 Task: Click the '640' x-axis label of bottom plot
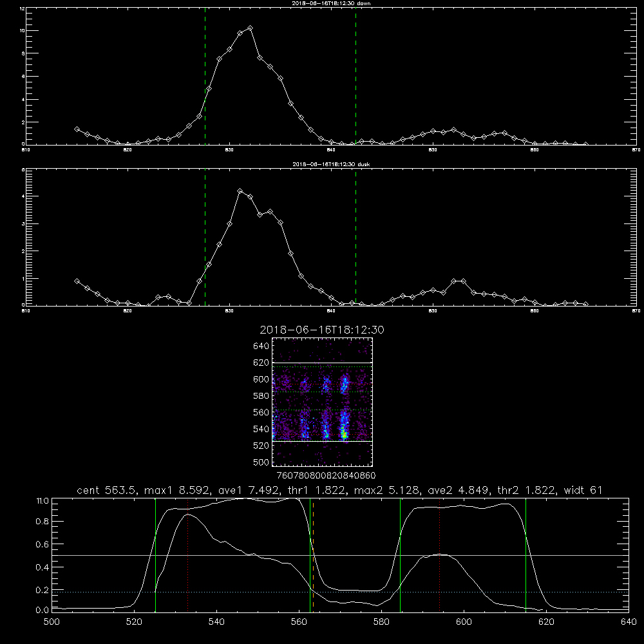[629, 622]
